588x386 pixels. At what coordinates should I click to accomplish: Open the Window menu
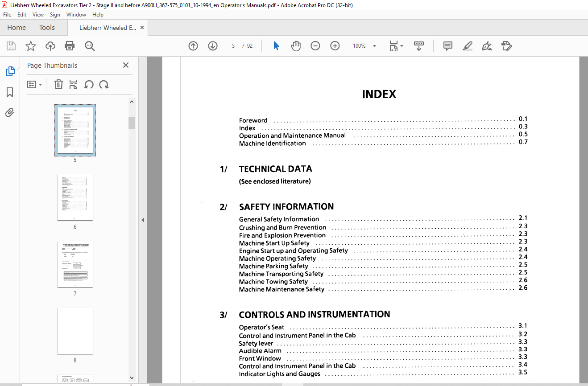[76, 15]
